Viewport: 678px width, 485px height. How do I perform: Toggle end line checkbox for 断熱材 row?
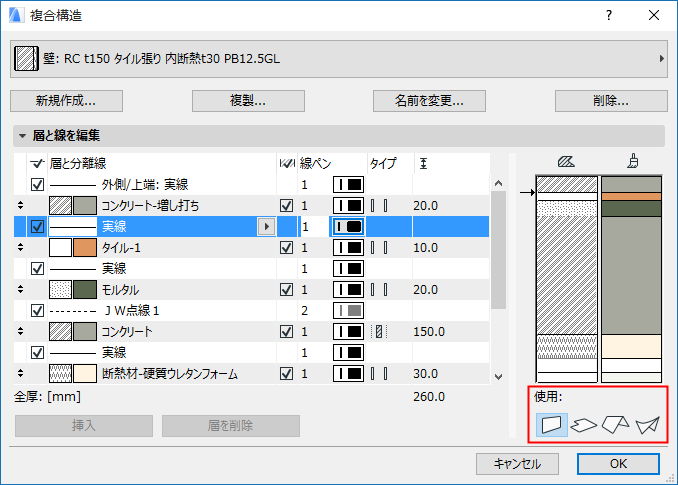(x=286, y=373)
